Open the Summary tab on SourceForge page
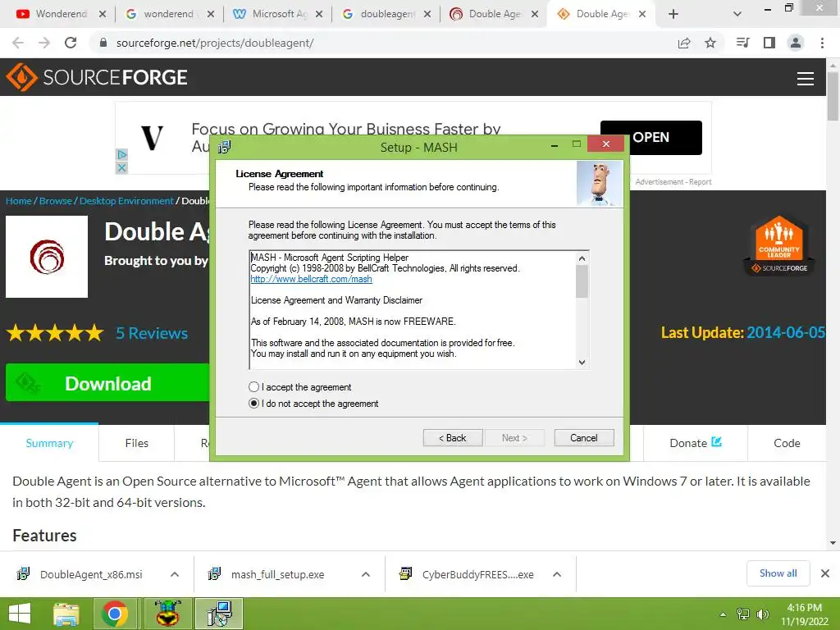The width and height of the screenshot is (840, 630). tap(49, 443)
